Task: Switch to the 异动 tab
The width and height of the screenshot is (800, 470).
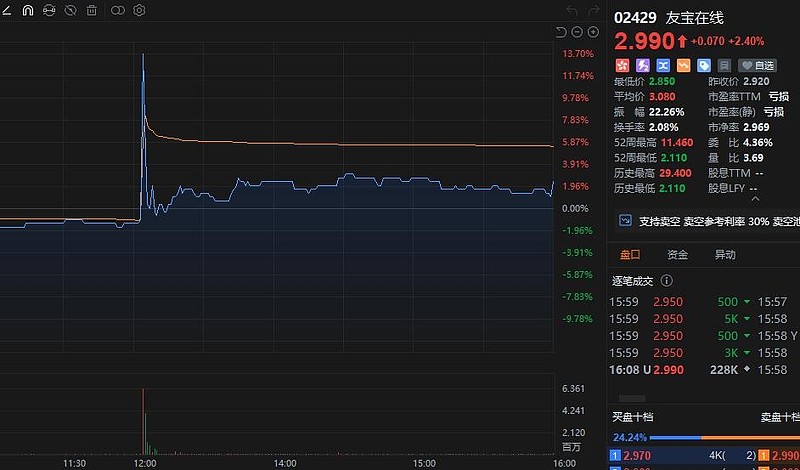Action: (x=725, y=255)
